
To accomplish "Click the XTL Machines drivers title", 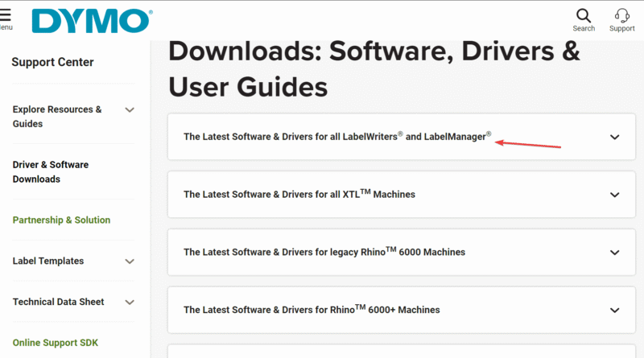I will pos(299,195).
